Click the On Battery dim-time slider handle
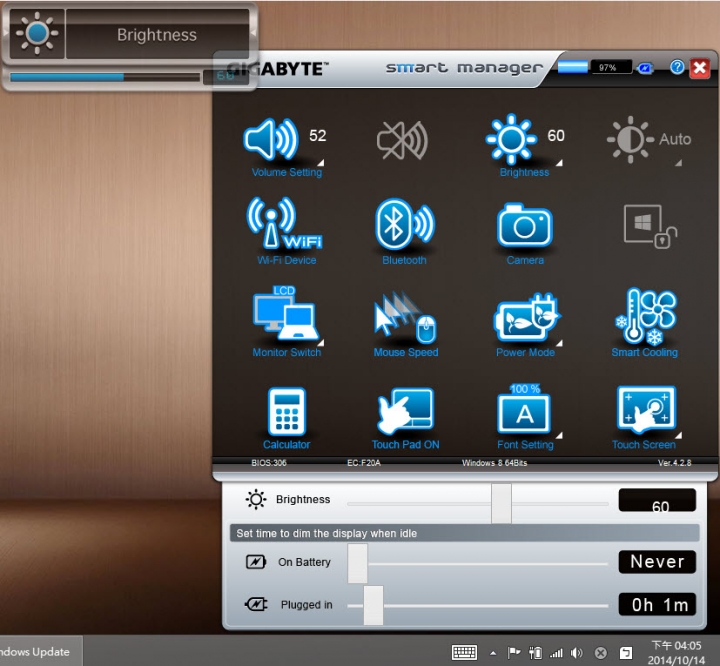This screenshot has height=666, width=720. [x=357, y=564]
